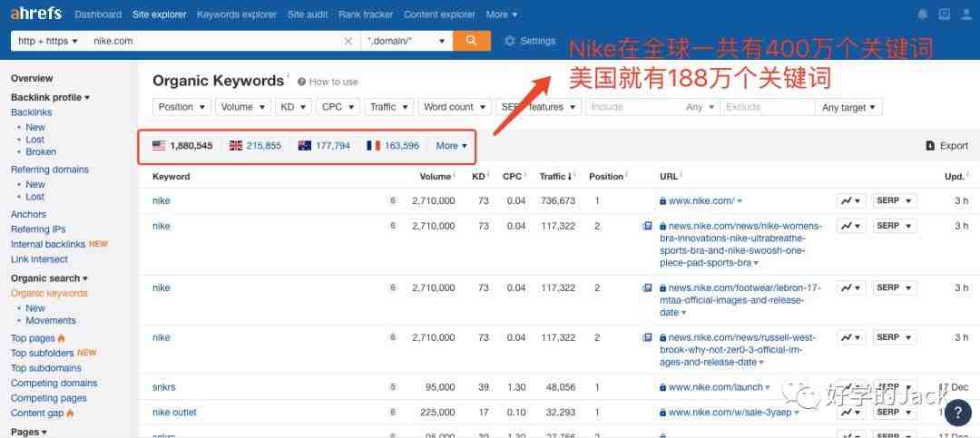Open the Word count filter dropdown

455,107
